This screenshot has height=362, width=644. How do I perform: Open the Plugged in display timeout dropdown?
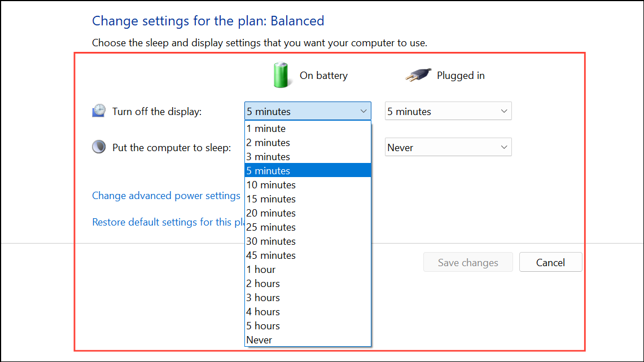click(x=448, y=111)
